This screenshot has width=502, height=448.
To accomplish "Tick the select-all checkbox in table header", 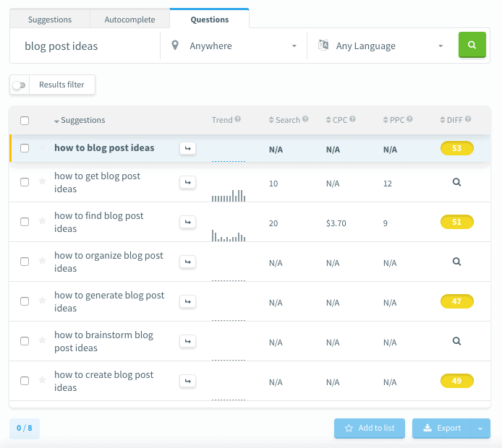I will [x=25, y=121].
